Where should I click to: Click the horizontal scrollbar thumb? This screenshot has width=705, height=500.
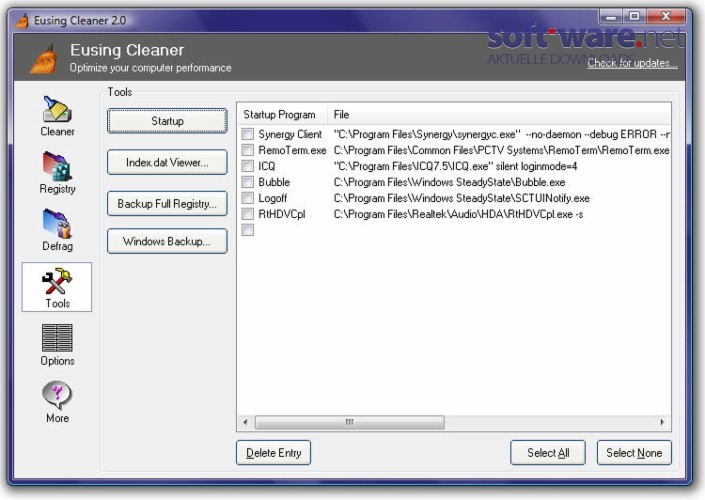350,422
